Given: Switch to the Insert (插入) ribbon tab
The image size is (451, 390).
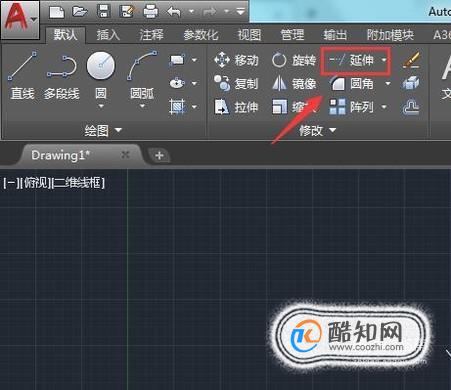Looking at the screenshot, I should pyautogui.click(x=108, y=35).
